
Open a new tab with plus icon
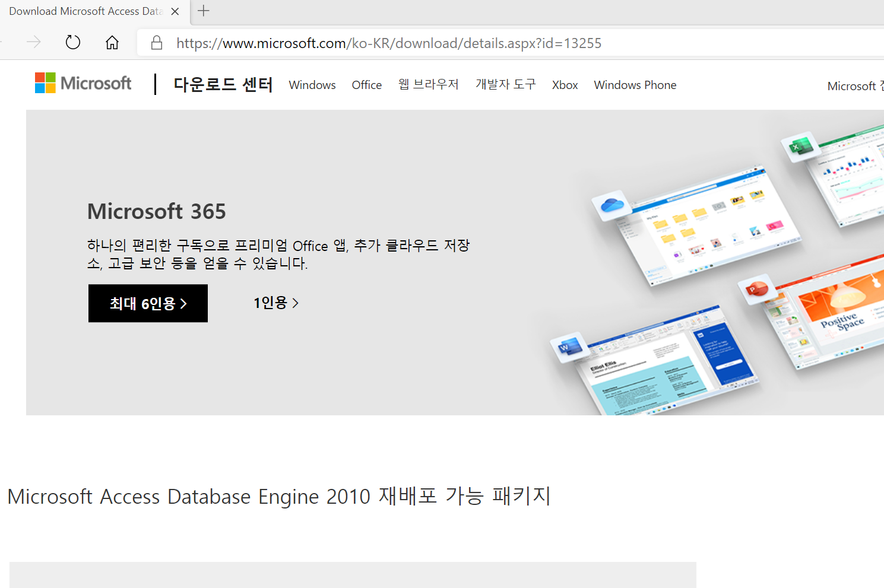tap(204, 11)
